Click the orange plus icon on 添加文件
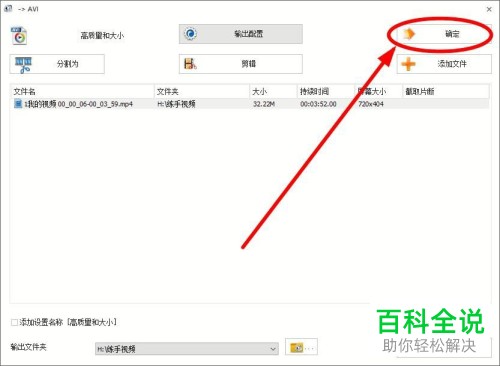Screen dimensions: 500x366 (408, 64)
